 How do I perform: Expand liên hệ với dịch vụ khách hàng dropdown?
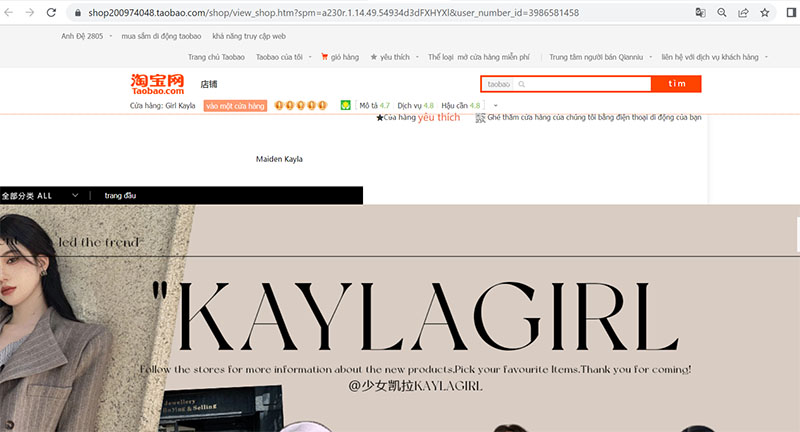point(714,57)
